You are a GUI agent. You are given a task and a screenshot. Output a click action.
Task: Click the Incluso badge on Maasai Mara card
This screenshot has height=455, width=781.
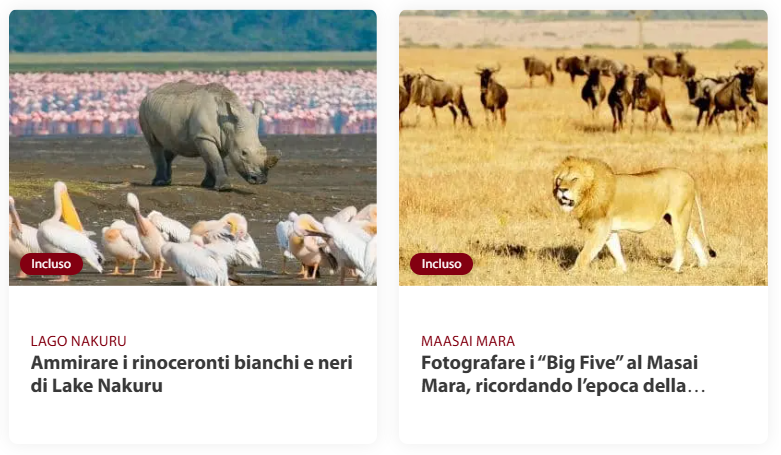click(441, 264)
